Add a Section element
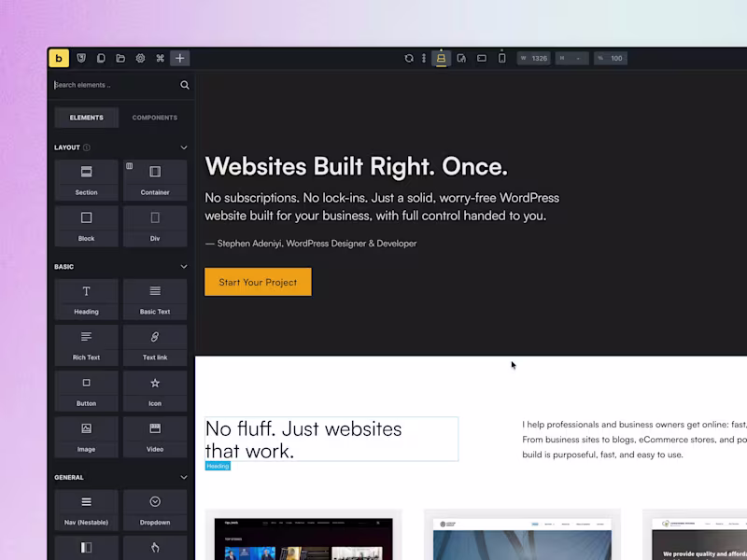The width and height of the screenshot is (747, 560). point(86,180)
